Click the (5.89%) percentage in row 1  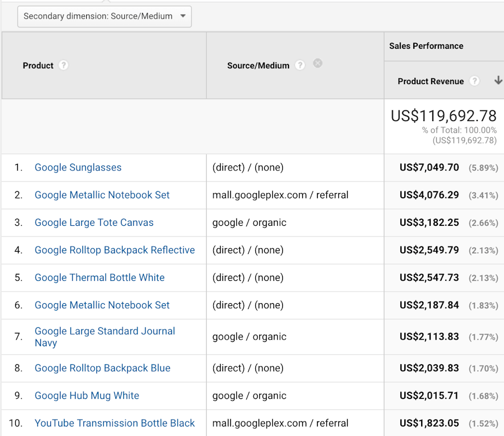tap(483, 168)
